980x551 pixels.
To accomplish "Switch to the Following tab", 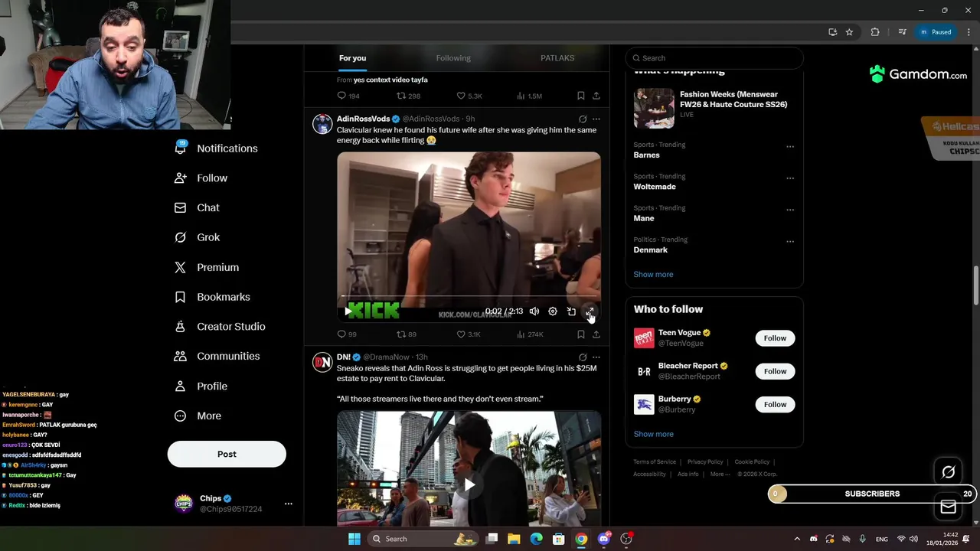I will pos(453,58).
